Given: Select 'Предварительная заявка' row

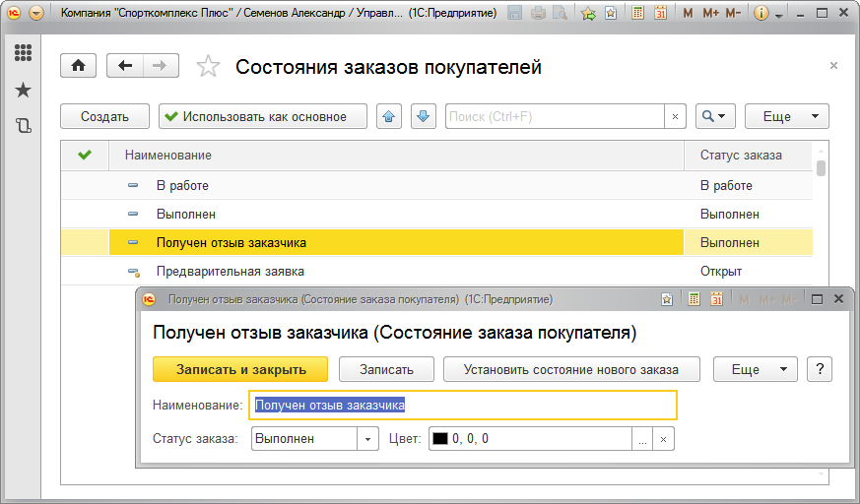Looking at the screenshot, I should click(231, 271).
